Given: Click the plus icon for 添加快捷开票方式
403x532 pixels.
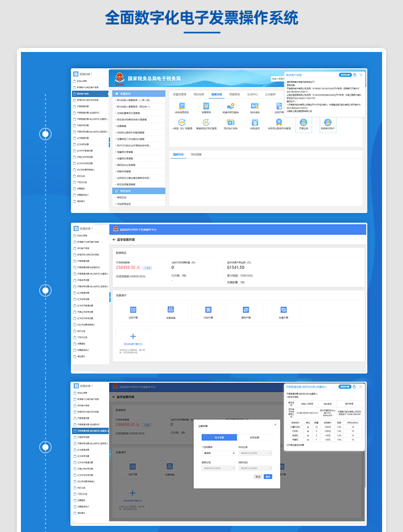Looking at the screenshot, I should pos(133,336).
